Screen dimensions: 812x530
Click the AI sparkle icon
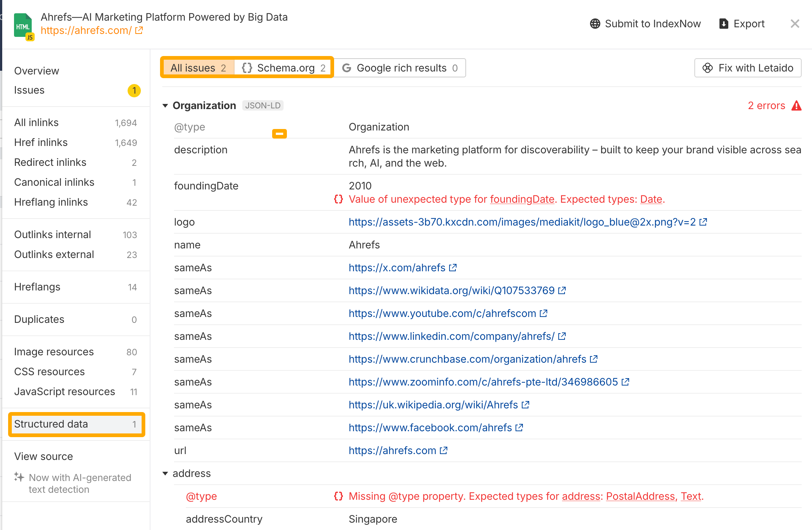(x=19, y=477)
